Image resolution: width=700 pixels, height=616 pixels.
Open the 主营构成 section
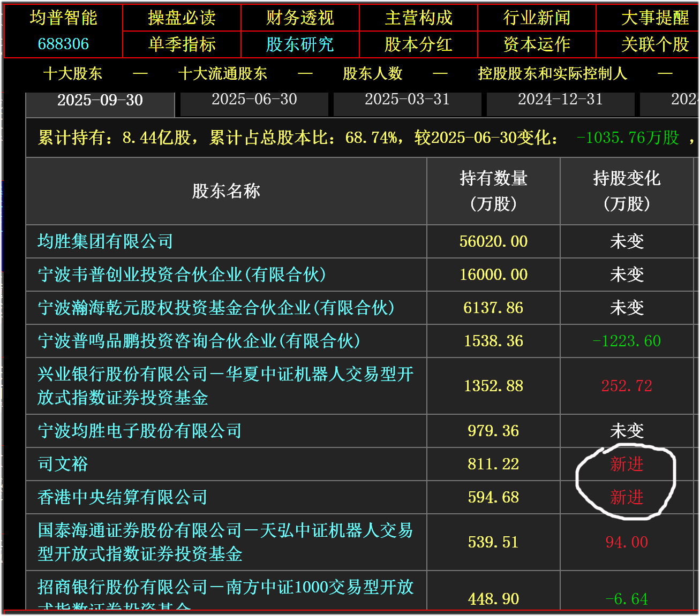click(x=419, y=18)
